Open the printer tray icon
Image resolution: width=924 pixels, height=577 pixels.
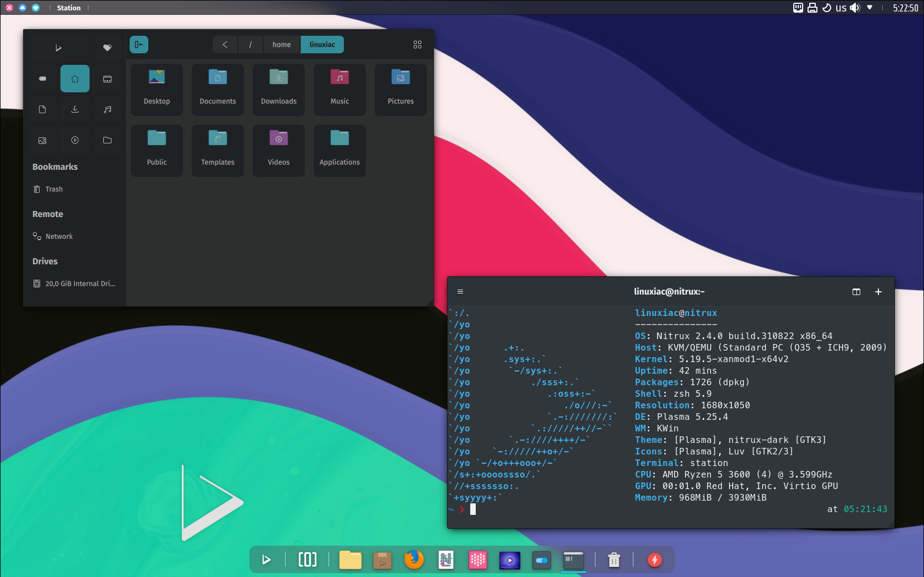point(812,8)
